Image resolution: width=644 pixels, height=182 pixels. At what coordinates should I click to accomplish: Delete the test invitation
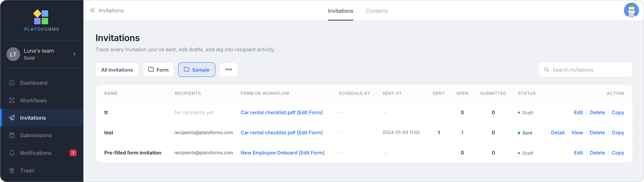(x=597, y=132)
